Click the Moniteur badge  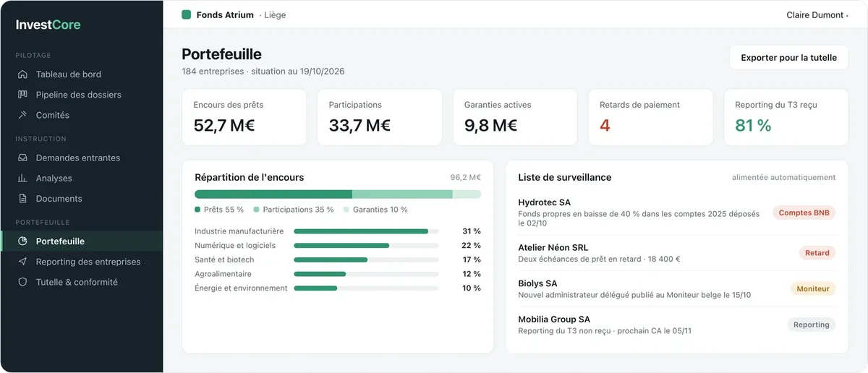[813, 289]
